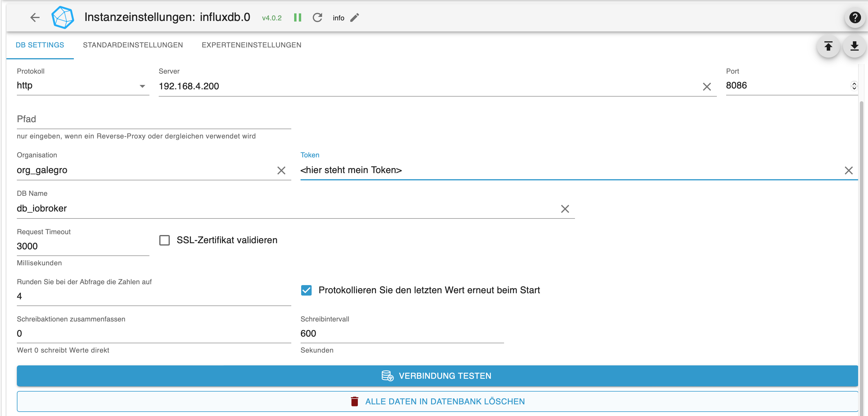Clear the DB Name field
The image size is (868, 416).
[x=565, y=209]
